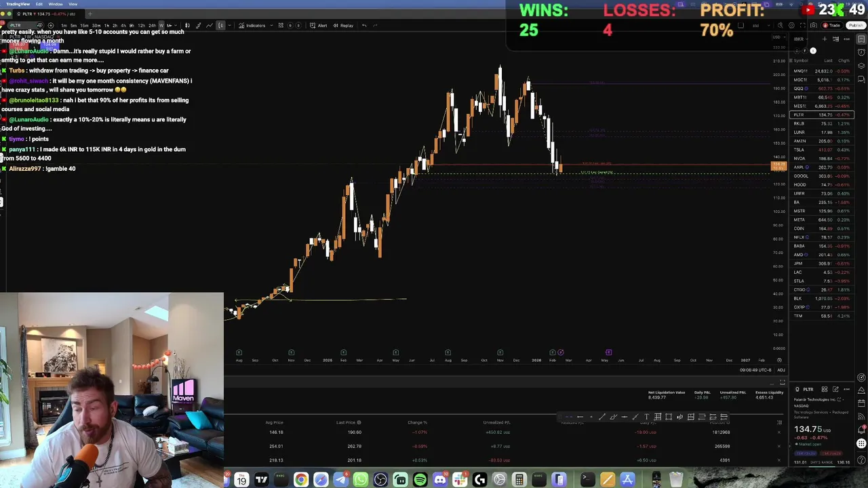
Task: Select the text tool in floating drawing toolbar
Action: [x=647, y=417]
